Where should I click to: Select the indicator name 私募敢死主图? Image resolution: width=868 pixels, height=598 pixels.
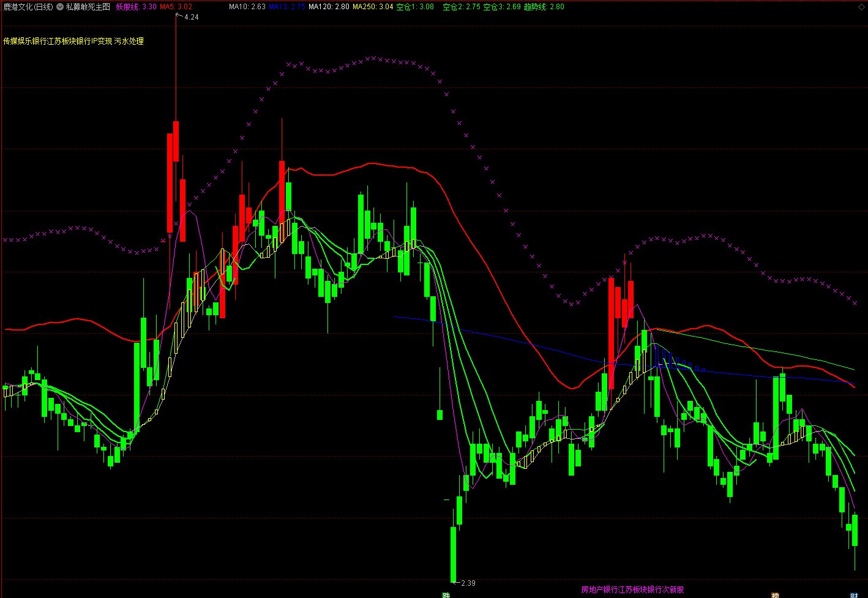tap(88, 7)
